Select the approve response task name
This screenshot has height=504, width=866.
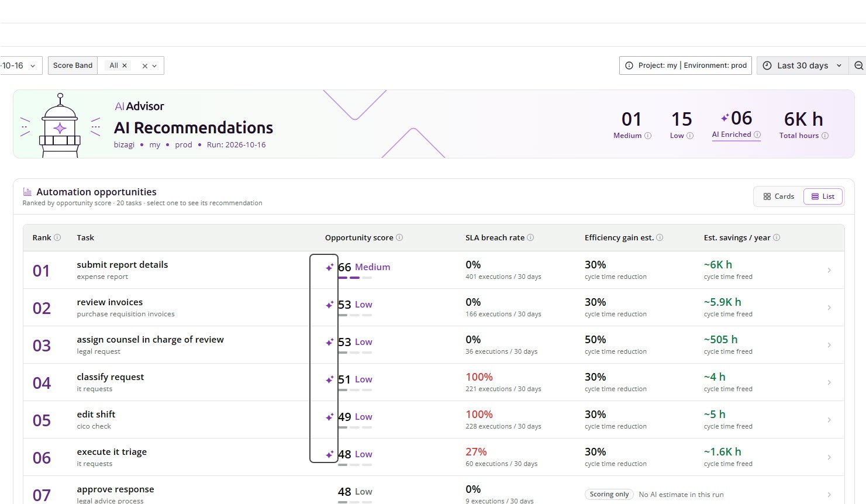115,489
